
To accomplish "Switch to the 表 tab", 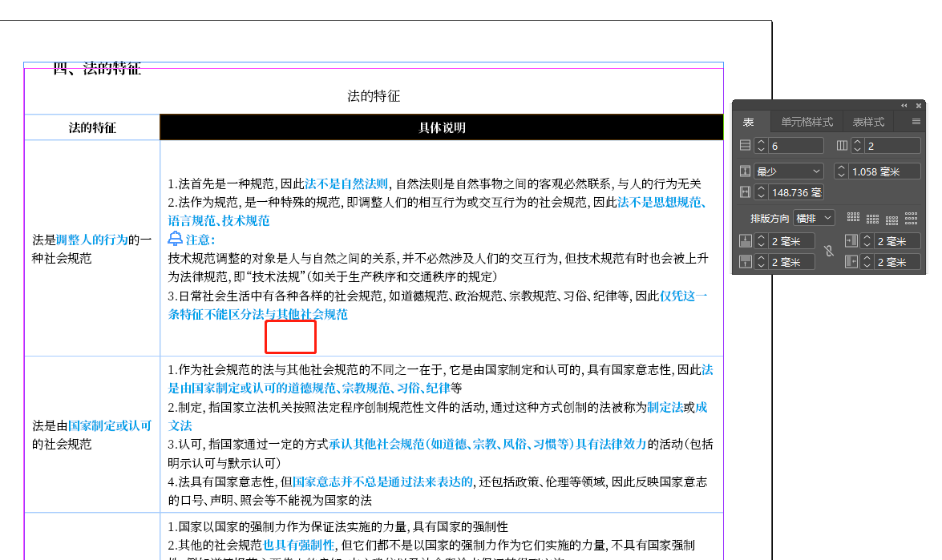I will pyautogui.click(x=749, y=122).
